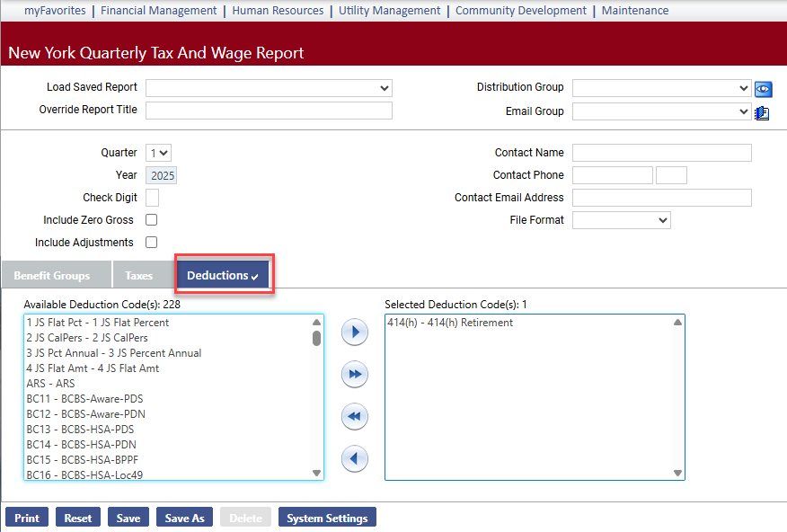Screen dimensions: 787x532
Task: Move all deduction codes to the right
Action: [x=355, y=374]
